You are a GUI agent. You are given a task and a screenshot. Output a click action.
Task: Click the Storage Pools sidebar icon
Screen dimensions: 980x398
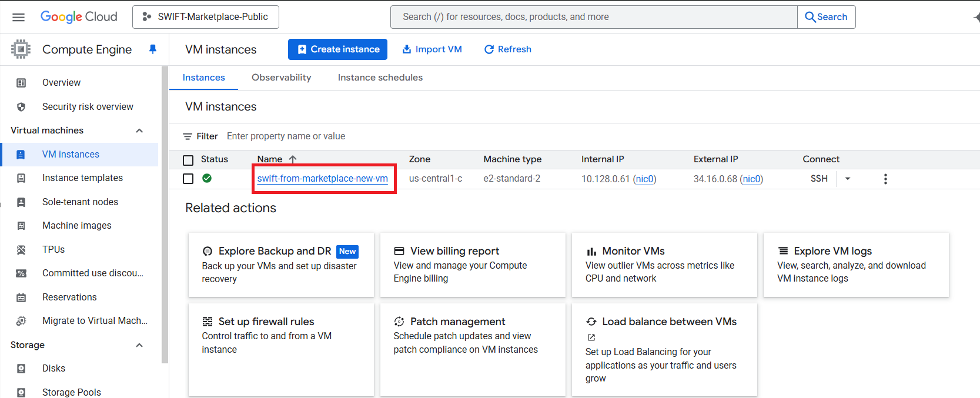point(21,392)
